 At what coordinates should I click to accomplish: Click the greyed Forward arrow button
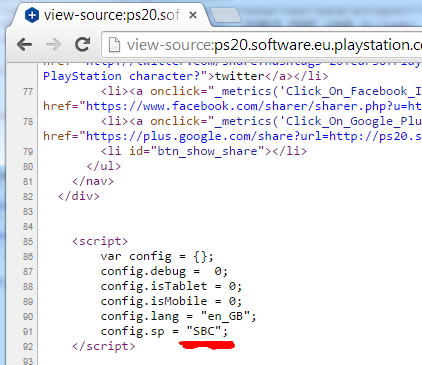pos(53,45)
